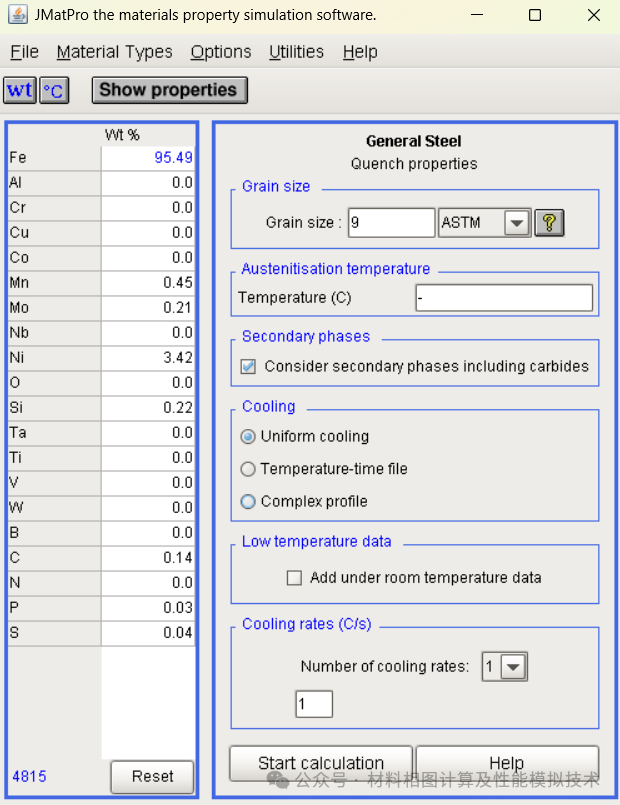Screen dimensions: 620x805
Task: Click the Grain size input field
Action: tap(391, 223)
